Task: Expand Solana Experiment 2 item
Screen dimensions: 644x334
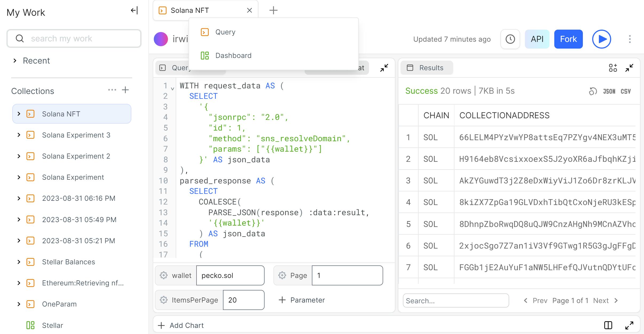Action: point(19,156)
